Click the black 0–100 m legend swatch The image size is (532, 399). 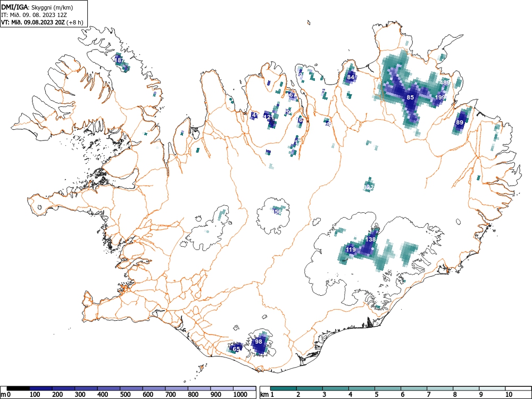[x=18, y=388]
